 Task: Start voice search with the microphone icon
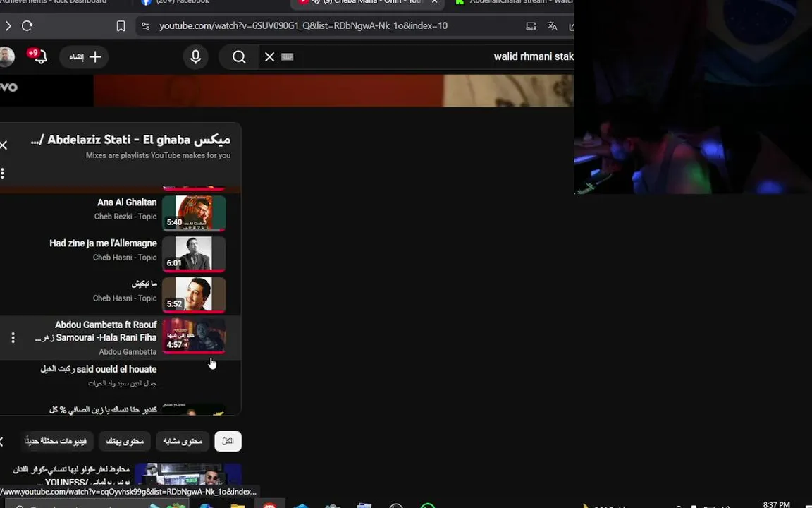coord(196,57)
